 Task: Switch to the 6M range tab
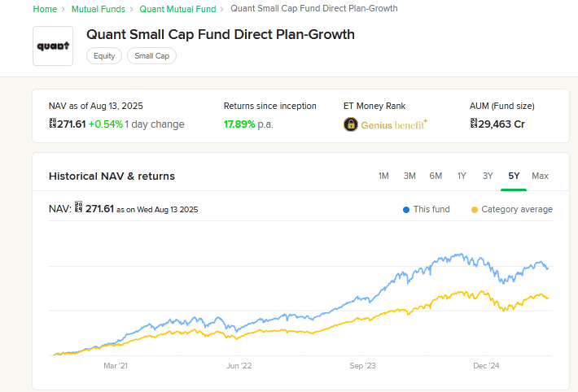pos(436,176)
